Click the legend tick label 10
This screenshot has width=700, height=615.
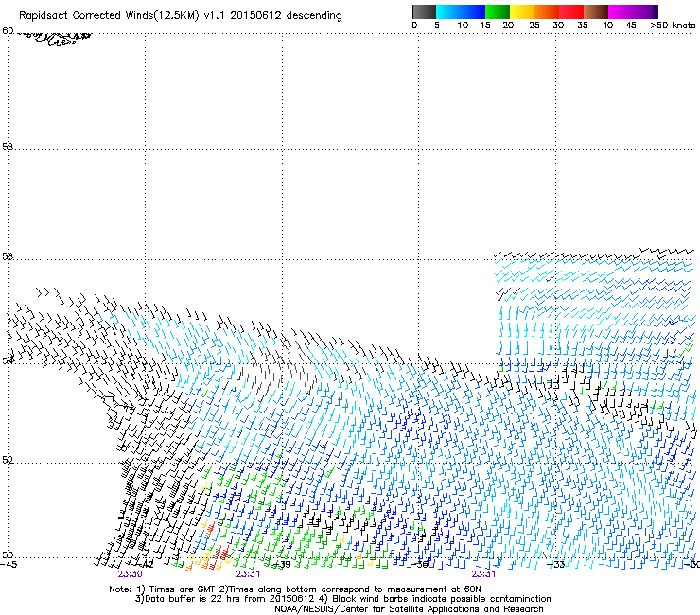tap(463, 26)
